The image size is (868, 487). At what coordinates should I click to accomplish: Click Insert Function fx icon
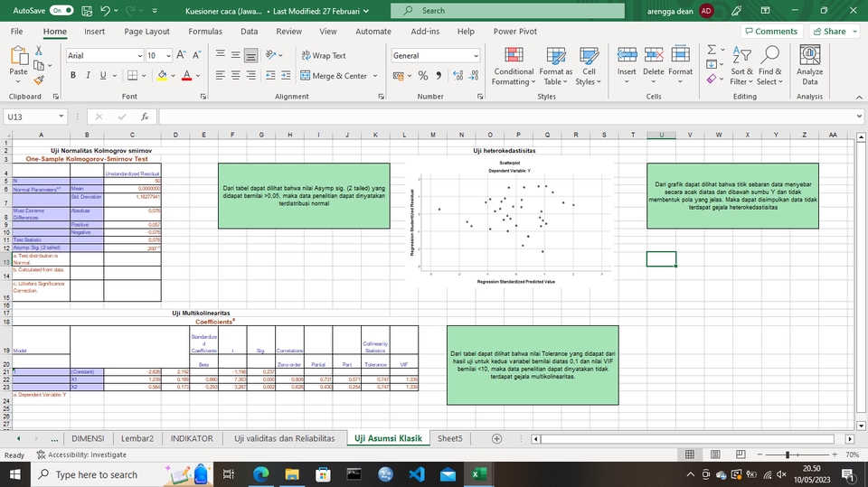(x=145, y=117)
